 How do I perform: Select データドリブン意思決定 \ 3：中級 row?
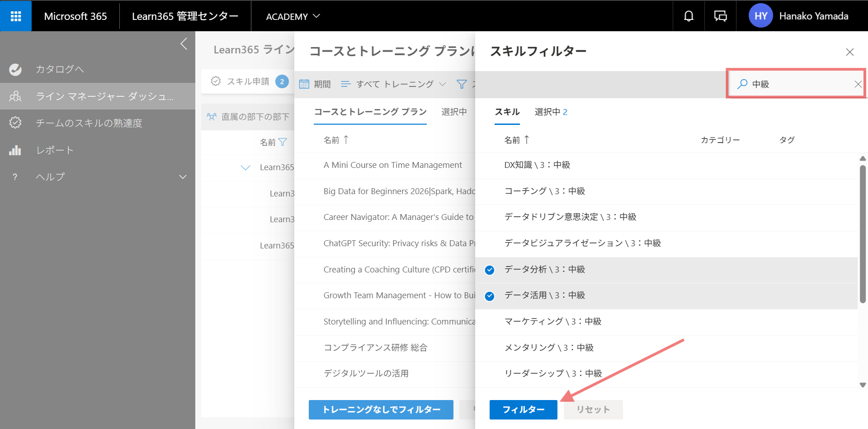(x=666, y=217)
